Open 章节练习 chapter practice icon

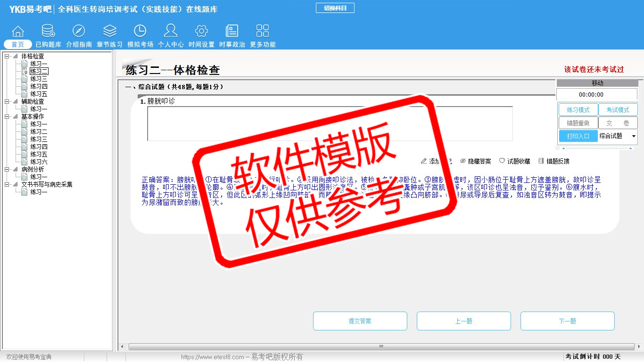coord(110,31)
